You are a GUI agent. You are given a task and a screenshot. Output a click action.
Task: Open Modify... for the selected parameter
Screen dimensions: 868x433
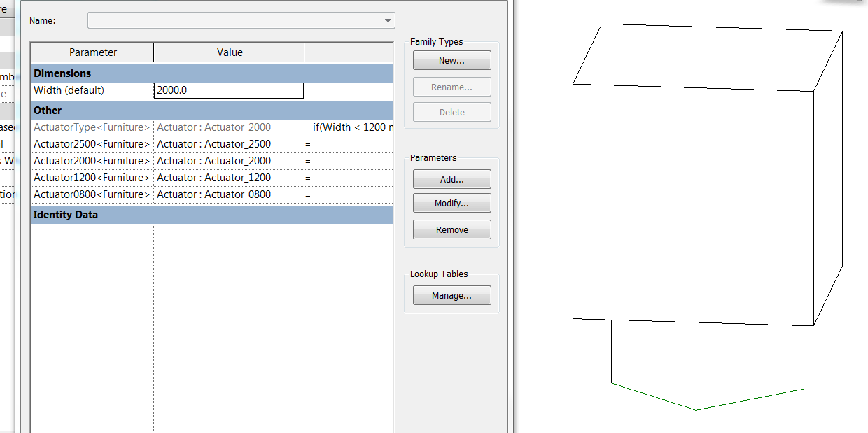pos(451,204)
